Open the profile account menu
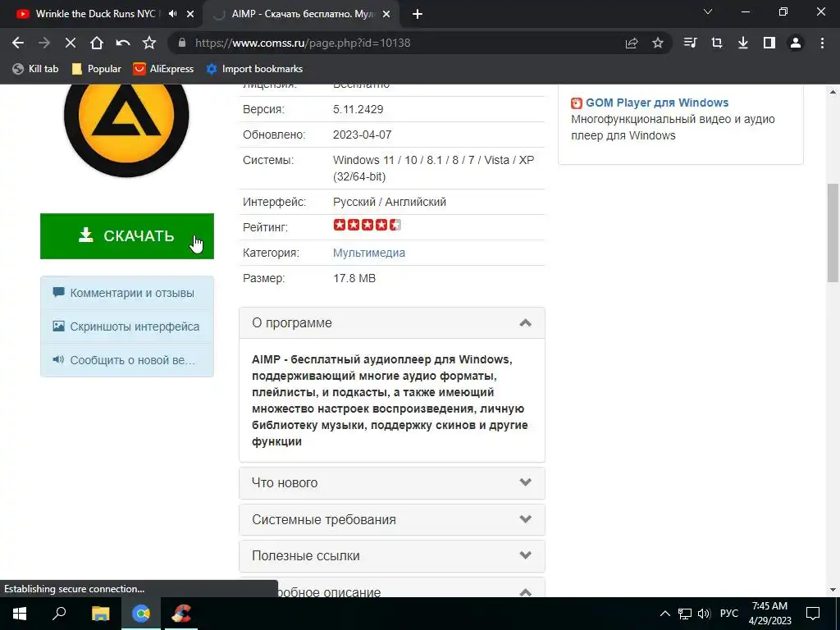This screenshot has width=840, height=630. tap(796, 43)
